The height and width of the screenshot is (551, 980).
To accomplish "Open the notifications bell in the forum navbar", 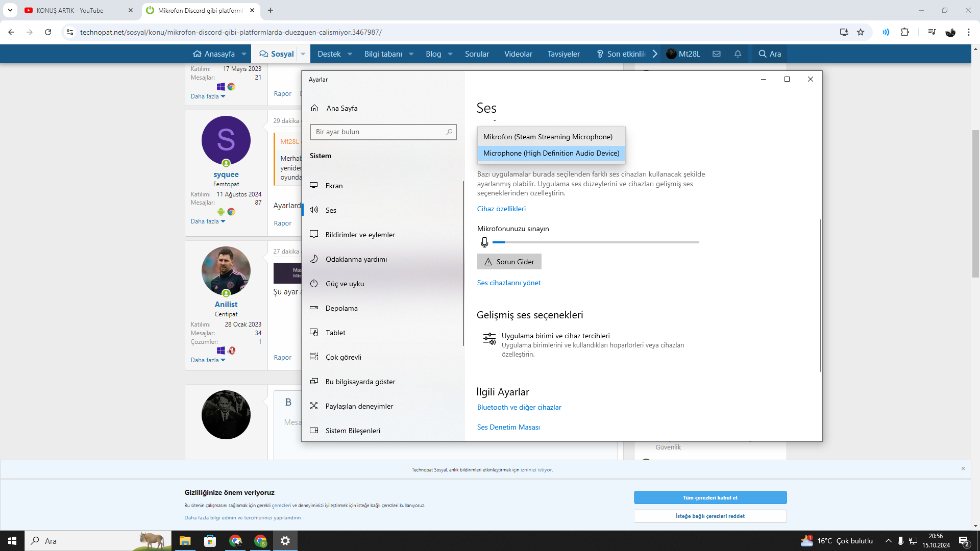I will click(738, 54).
